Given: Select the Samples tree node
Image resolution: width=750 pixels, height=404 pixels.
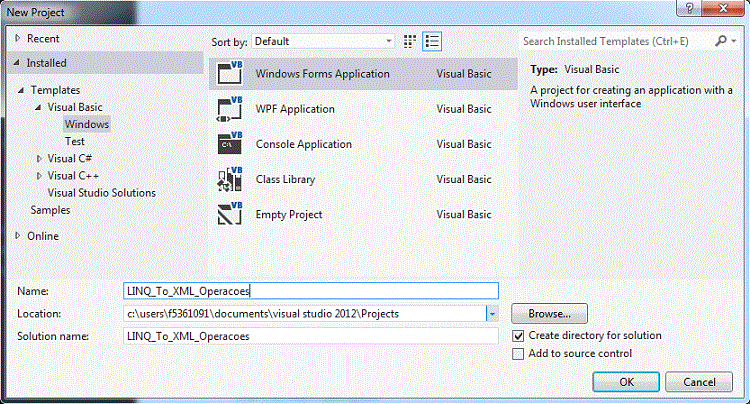Looking at the screenshot, I should tap(50, 210).
